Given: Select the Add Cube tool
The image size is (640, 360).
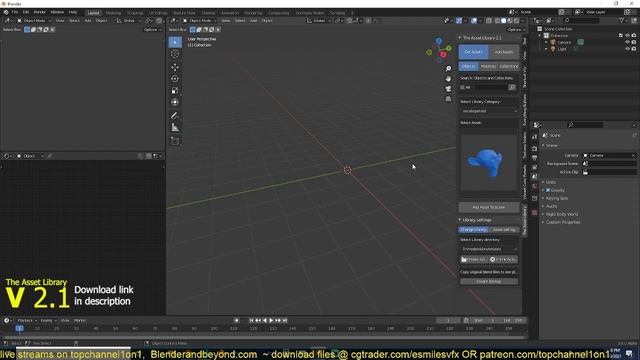Looking at the screenshot, I should [175, 141].
